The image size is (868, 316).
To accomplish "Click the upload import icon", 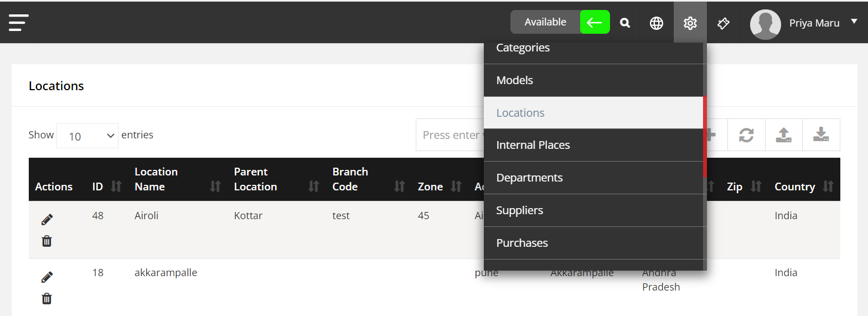I will point(784,135).
